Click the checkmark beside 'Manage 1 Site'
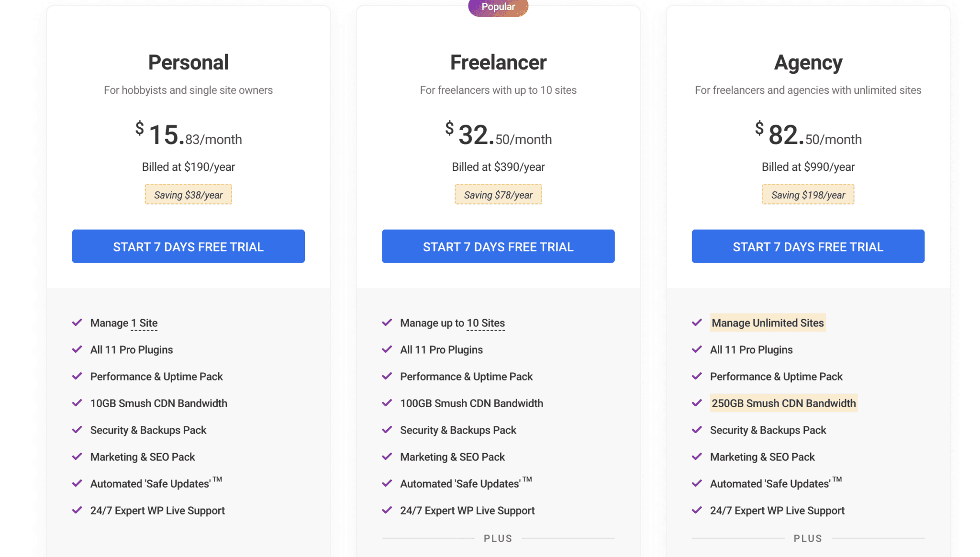This screenshot has height=557, width=980. [x=77, y=322]
